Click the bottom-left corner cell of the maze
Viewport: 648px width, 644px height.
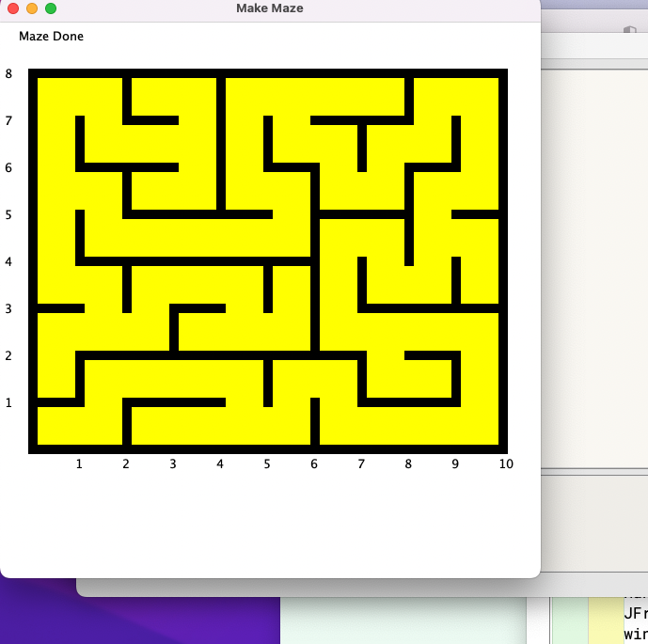tap(56, 426)
